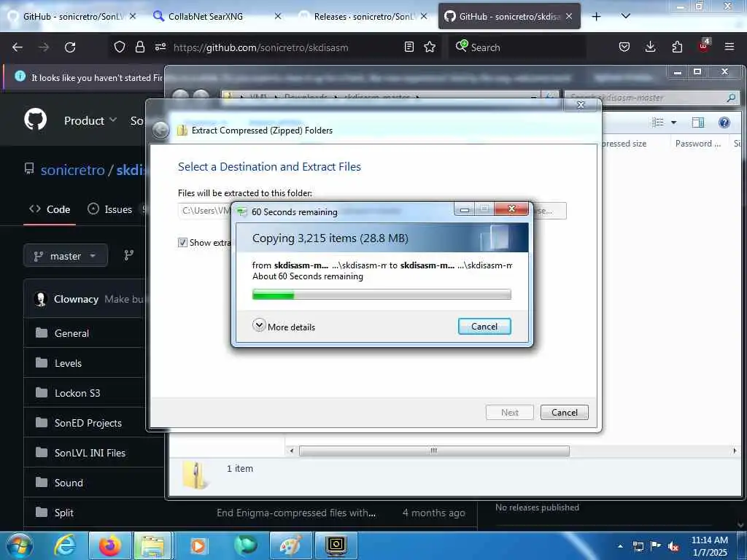List all tabs dropdown arrow
747x560 pixels.
point(625,16)
